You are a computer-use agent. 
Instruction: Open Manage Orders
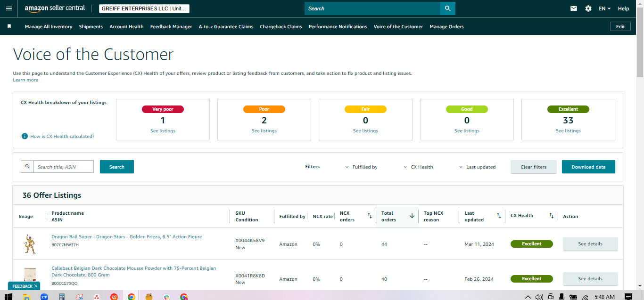click(446, 26)
